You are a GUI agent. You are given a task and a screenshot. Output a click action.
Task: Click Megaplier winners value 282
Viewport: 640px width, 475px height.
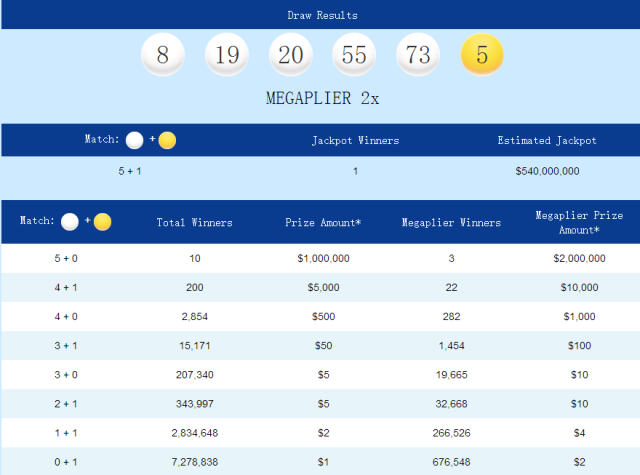pos(451,317)
